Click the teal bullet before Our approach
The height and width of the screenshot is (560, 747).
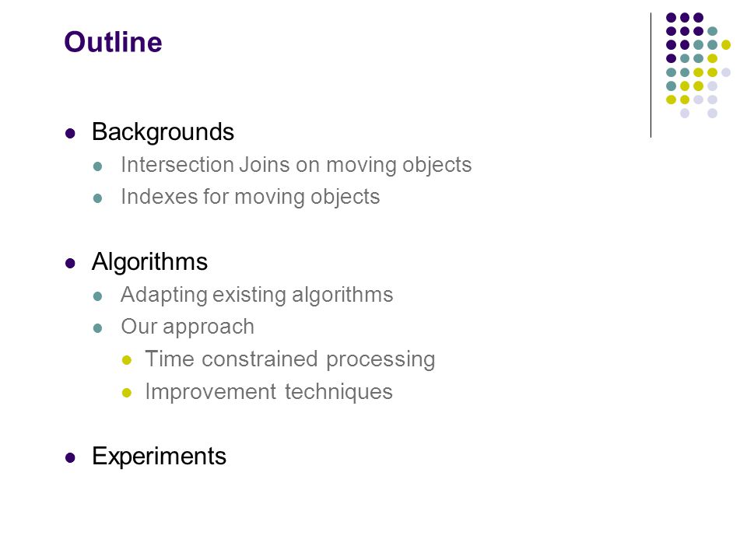pyautogui.click(x=98, y=328)
